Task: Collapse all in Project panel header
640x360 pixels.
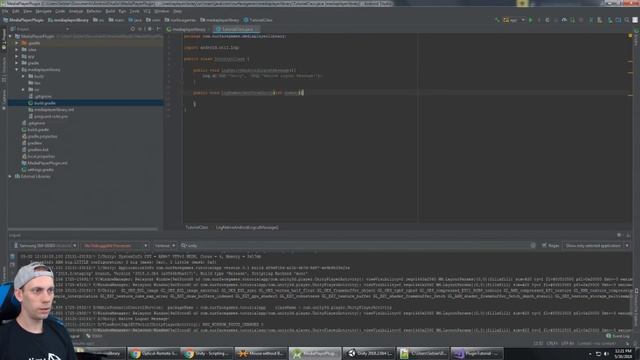Action: [140, 29]
